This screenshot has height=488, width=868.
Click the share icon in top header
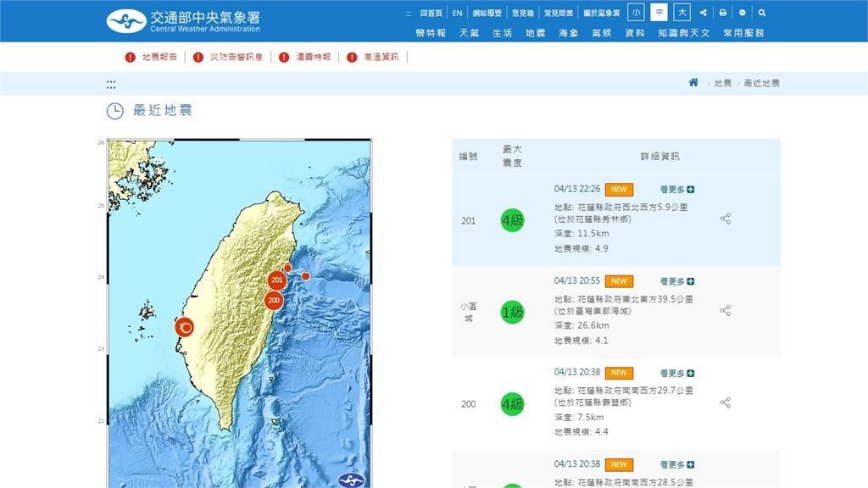click(703, 13)
